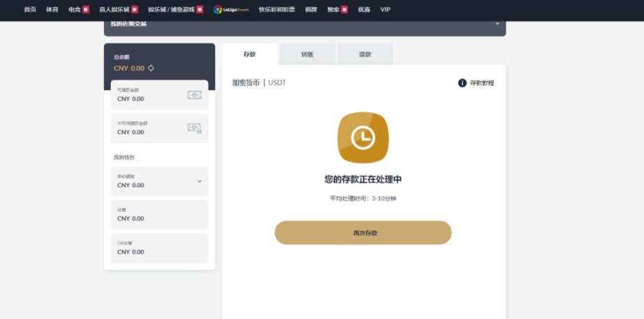Image resolution: width=644 pixels, height=319 pixels.
Task: Select the 中心钱包 wallet card
Action: [x=159, y=181]
